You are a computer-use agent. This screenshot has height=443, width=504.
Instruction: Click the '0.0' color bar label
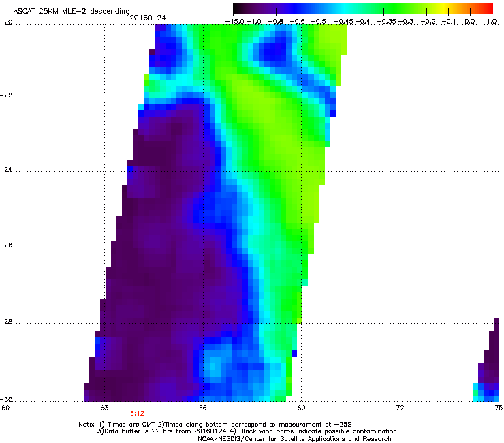(x=470, y=22)
